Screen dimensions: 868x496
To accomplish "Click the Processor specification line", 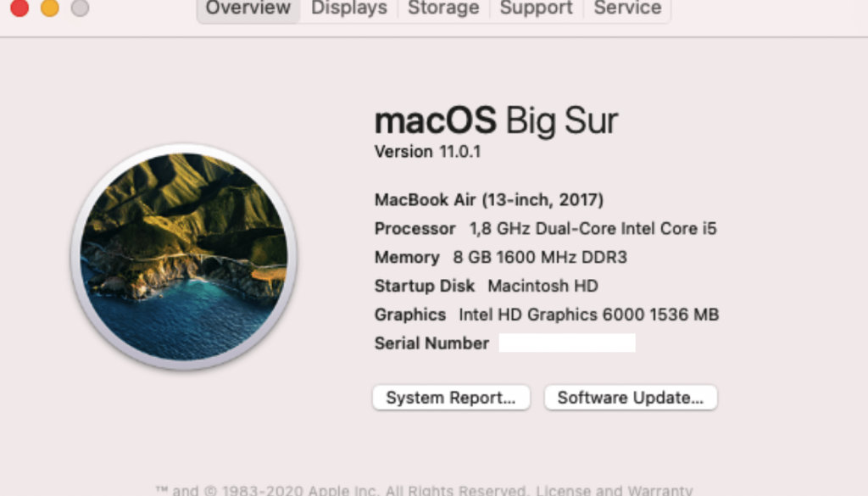I will 546,228.
